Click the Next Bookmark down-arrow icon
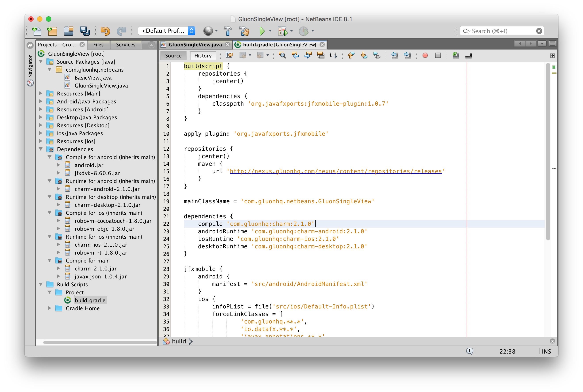This screenshot has height=392, width=583. [x=364, y=55]
